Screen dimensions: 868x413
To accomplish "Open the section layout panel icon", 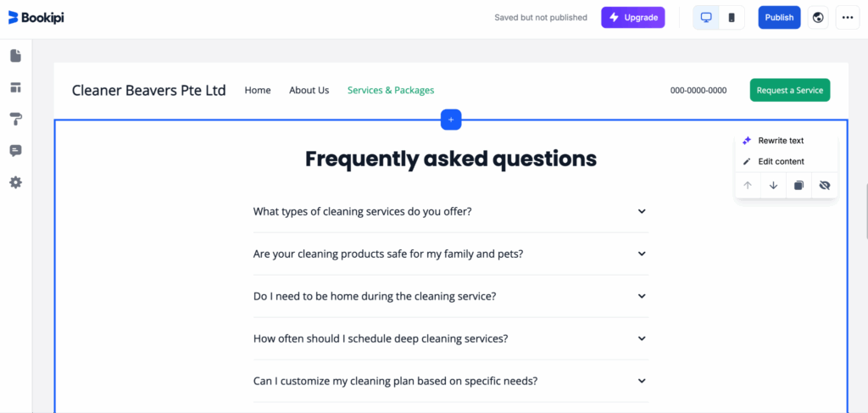I will (x=15, y=87).
